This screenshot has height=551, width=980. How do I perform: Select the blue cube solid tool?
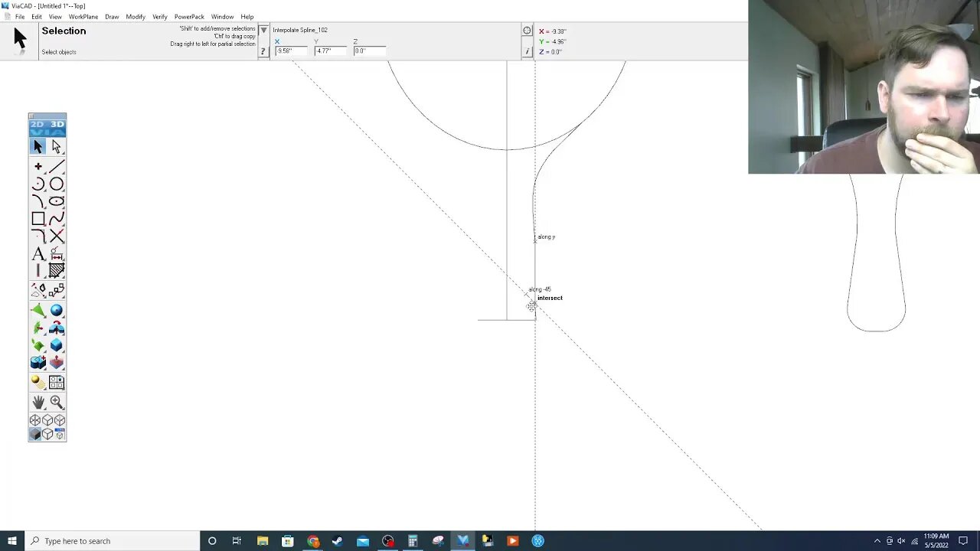[57, 345]
